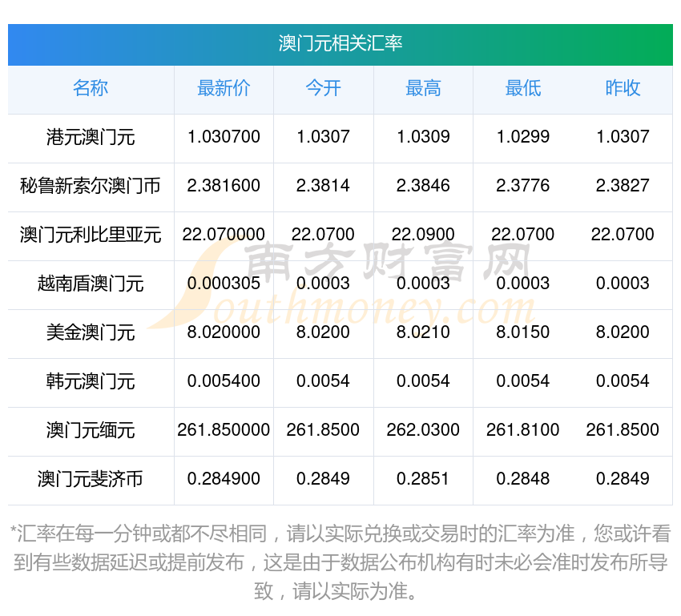Select the 最低 column header
The image size is (681, 616).
pos(522,89)
